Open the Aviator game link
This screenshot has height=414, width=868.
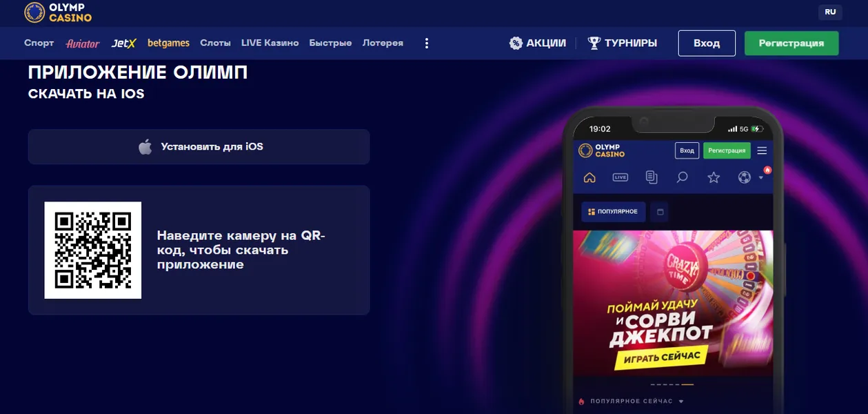point(83,43)
